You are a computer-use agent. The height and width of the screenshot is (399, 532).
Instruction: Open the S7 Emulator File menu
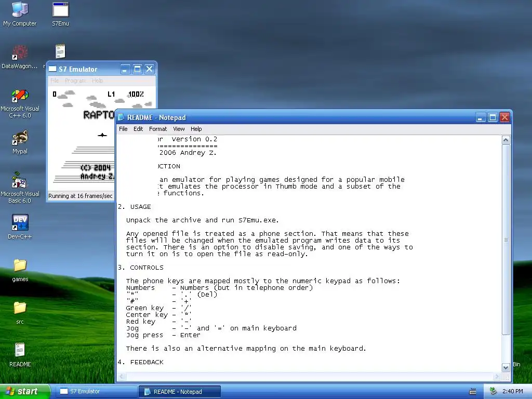pyautogui.click(x=54, y=81)
